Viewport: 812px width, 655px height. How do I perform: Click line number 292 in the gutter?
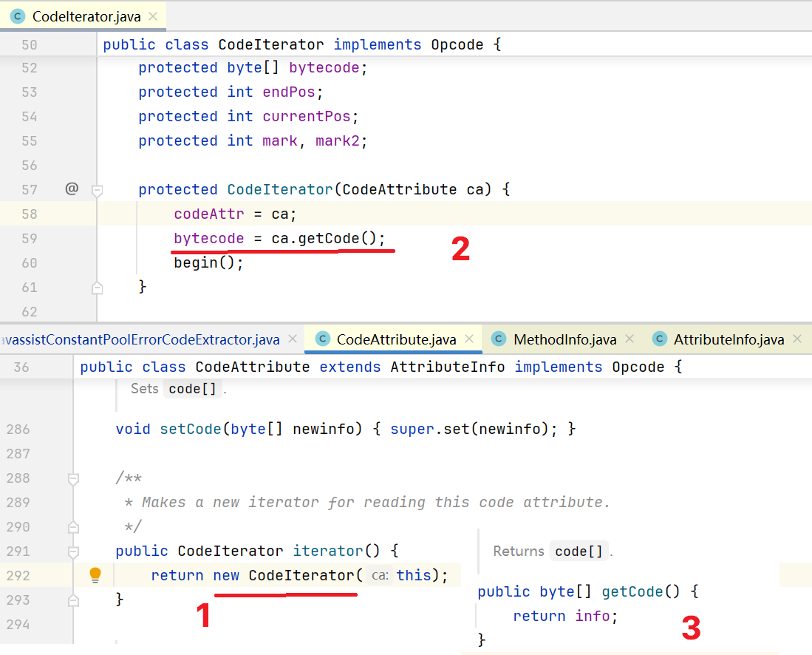coord(18,576)
